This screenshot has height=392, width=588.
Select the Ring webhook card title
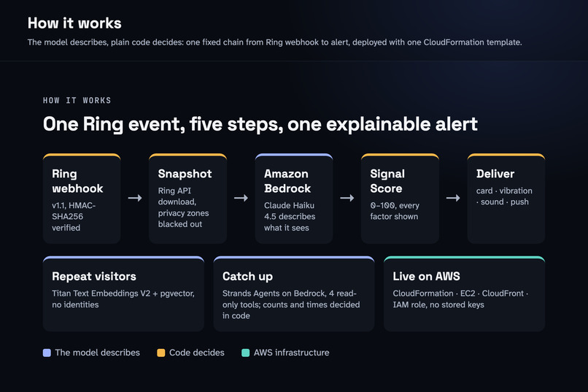point(77,181)
